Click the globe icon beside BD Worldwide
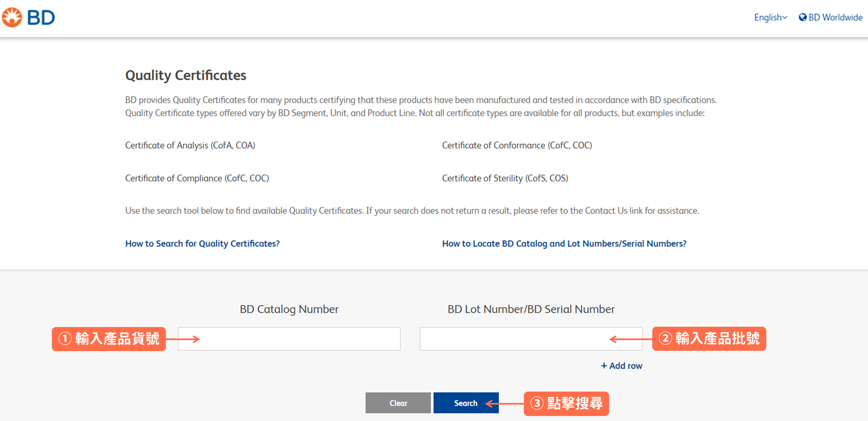The width and height of the screenshot is (868, 421). pos(802,17)
